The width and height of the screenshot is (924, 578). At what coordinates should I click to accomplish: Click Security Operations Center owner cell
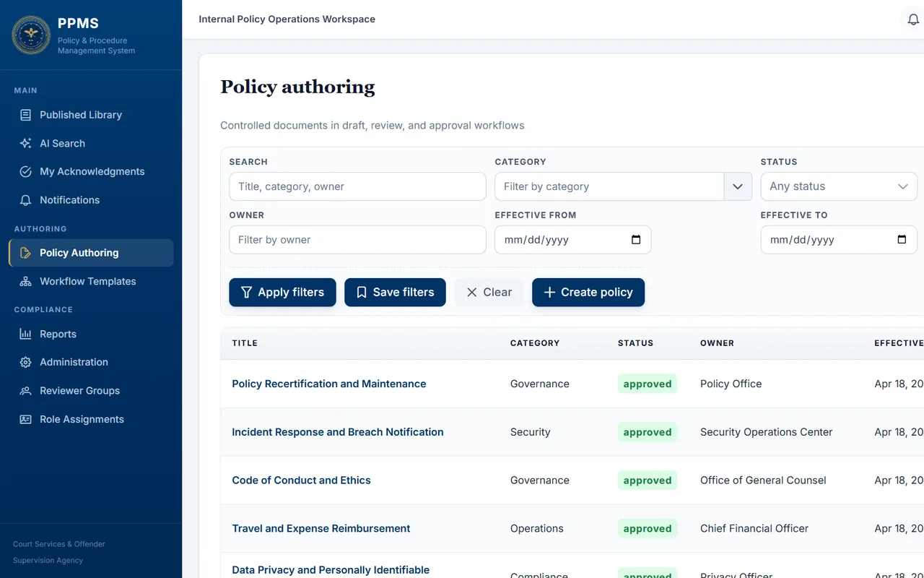(x=767, y=432)
